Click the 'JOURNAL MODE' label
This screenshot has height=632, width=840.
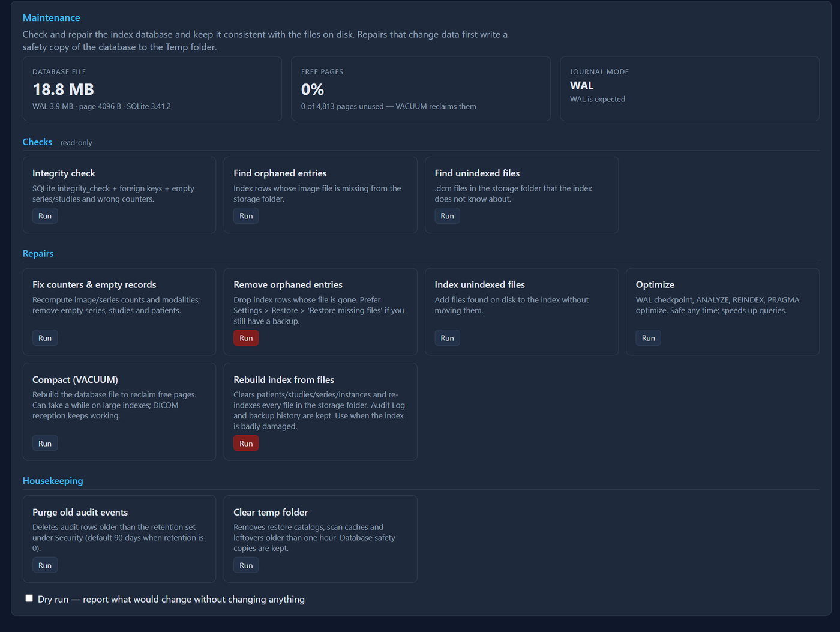pyautogui.click(x=599, y=72)
